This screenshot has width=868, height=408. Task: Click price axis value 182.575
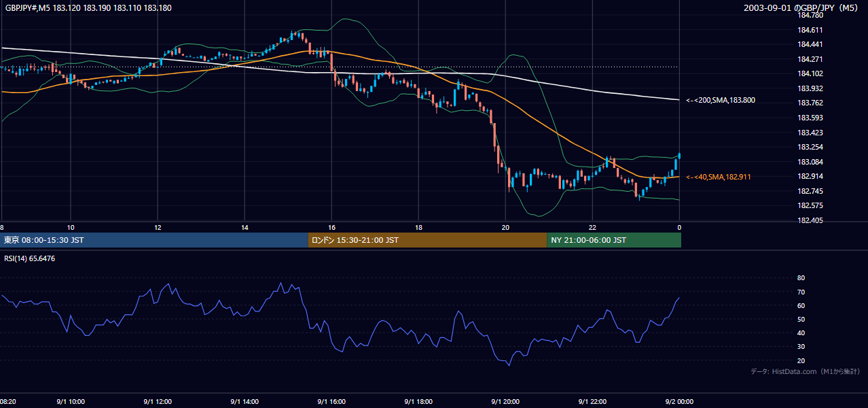pyautogui.click(x=810, y=206)
